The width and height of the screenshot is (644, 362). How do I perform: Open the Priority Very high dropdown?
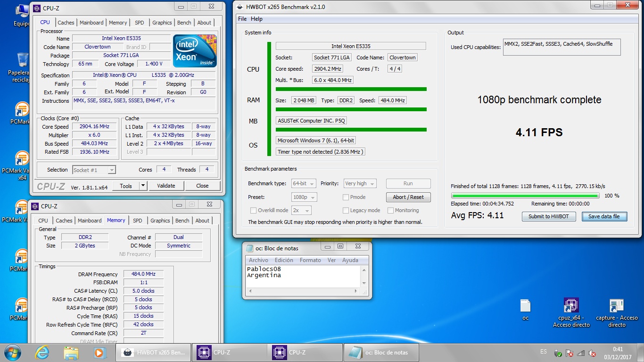[x=360, y=183]
